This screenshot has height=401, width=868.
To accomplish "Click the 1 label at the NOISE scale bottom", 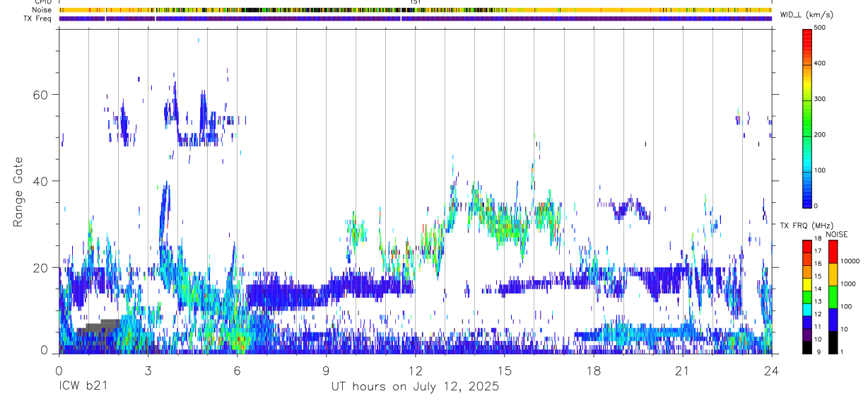I will [x=843, y=351].
